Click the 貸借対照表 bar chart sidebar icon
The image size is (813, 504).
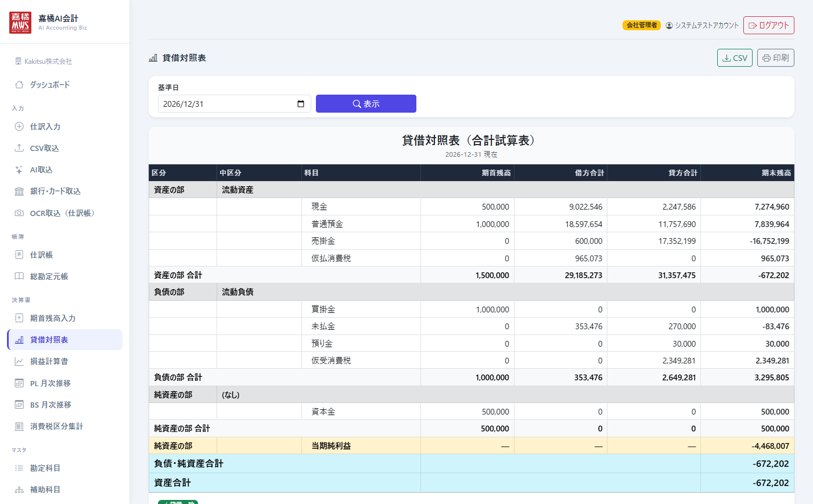pyautogui.click(x=19, y=340)
